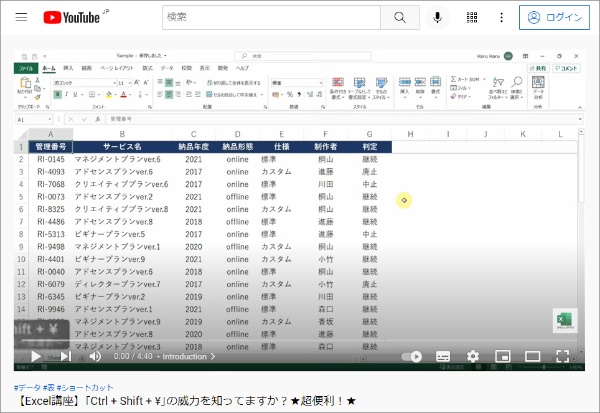Click the Excel format painter brush

pyautogui.click(x=38, y=97)
